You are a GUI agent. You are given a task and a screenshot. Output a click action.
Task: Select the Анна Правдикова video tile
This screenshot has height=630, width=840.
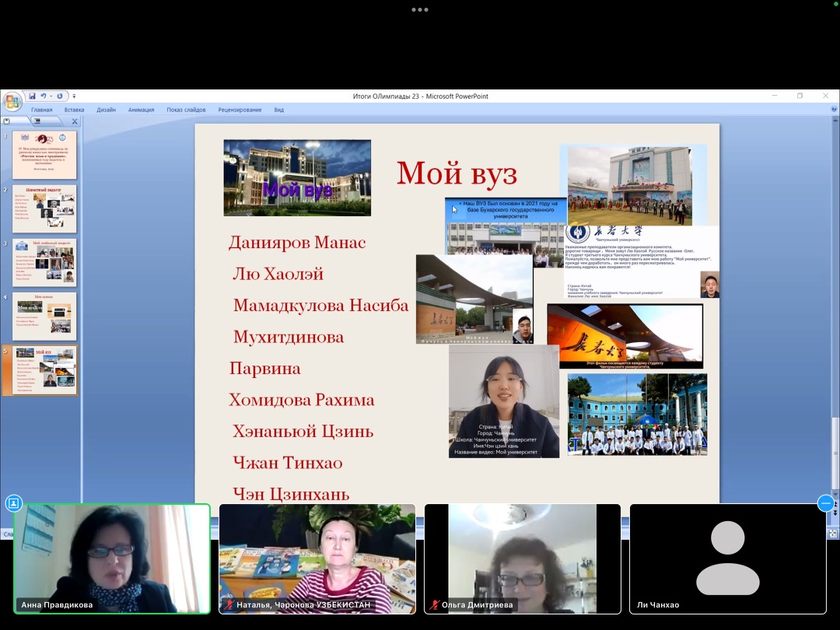(x=112, y=558)
